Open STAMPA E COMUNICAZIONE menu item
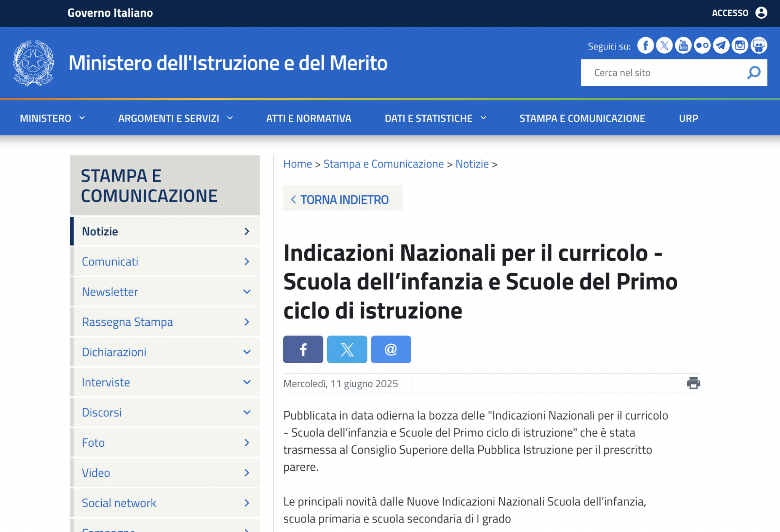This screenshot has width=780, height=532. [x=582, y=118]
